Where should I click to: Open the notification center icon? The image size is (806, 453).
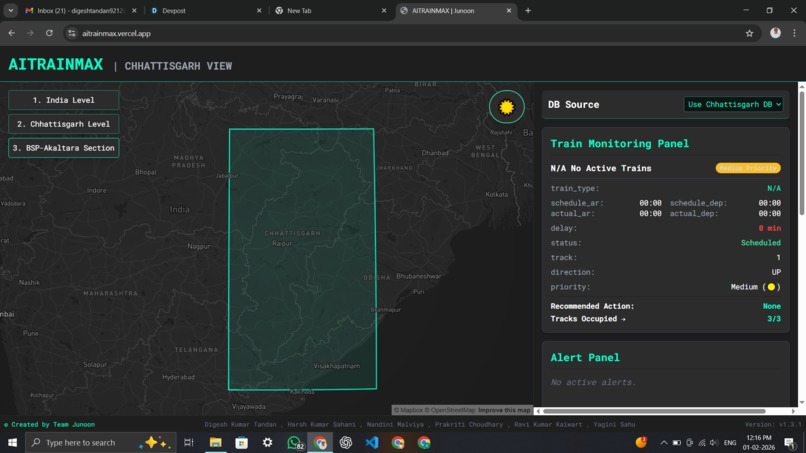click(790, 442)
